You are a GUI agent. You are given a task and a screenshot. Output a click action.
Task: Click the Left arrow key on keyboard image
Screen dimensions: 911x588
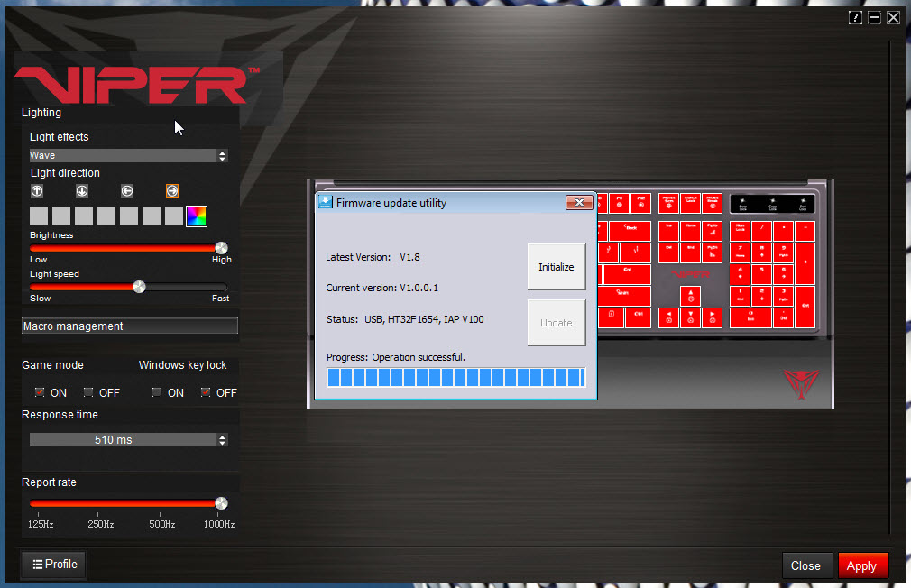point(668,317)
